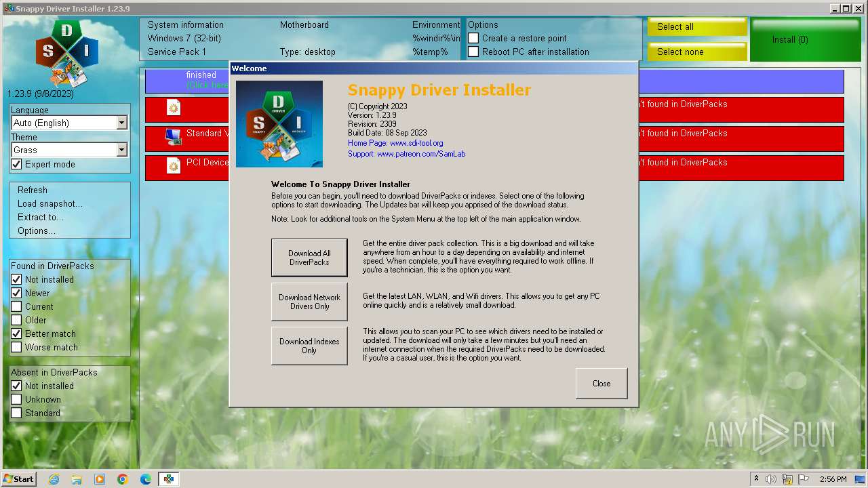Open the Theme dropdown showing Grass
Viewport: 868px width, 488px height.
pos(69,150)
